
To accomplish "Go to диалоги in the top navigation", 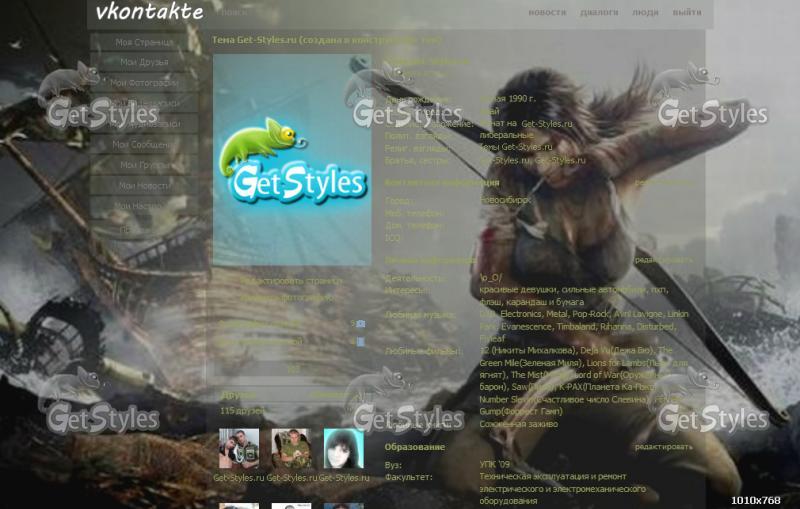I will (599, 13).
